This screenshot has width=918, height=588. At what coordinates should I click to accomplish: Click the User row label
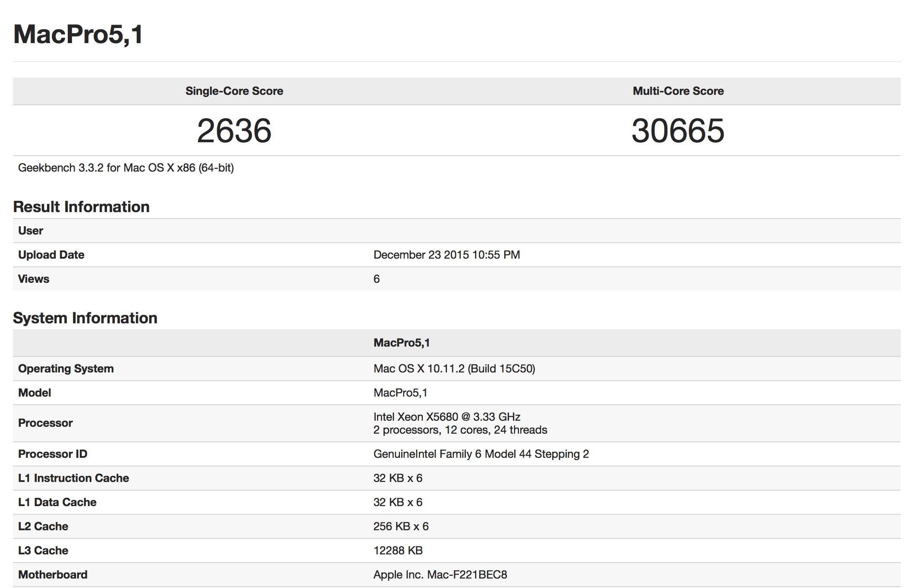pyautogui.click(x=31, y=231)
